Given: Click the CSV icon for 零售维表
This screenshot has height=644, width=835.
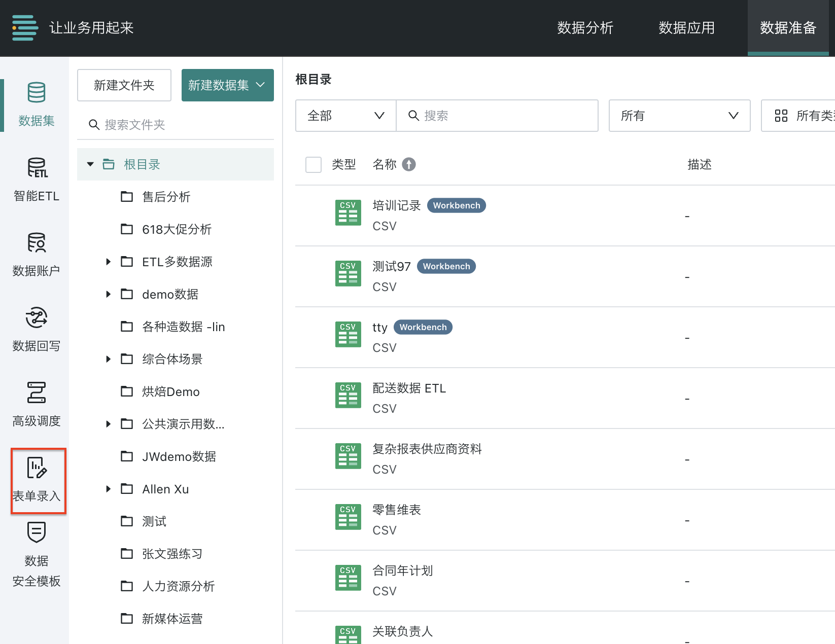Looking at the screenshot, I should [348, 517].
